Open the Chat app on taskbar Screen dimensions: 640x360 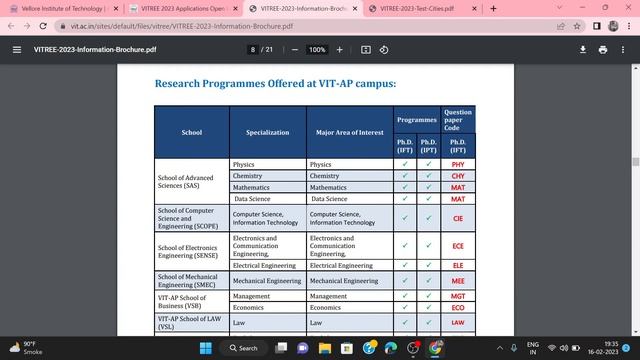[302, 348]
